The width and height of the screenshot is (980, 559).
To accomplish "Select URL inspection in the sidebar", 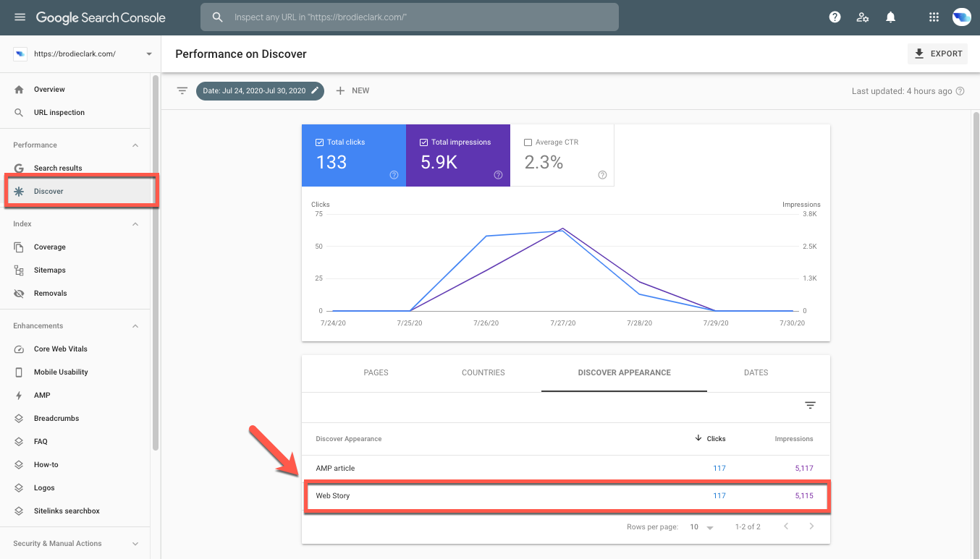I will [x=60, y=112].
